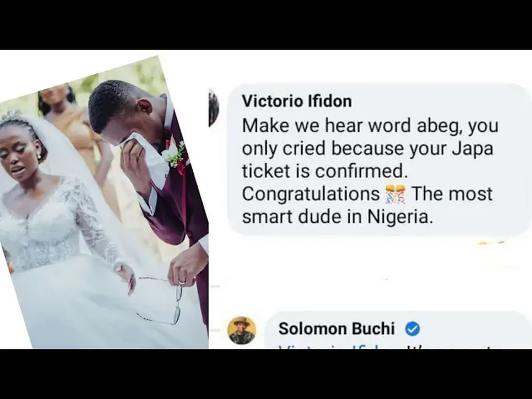Click the wedding ring on the hand
Image resolution: width=532 pixels, height=399 pixels.
click(x=182, y=282)
